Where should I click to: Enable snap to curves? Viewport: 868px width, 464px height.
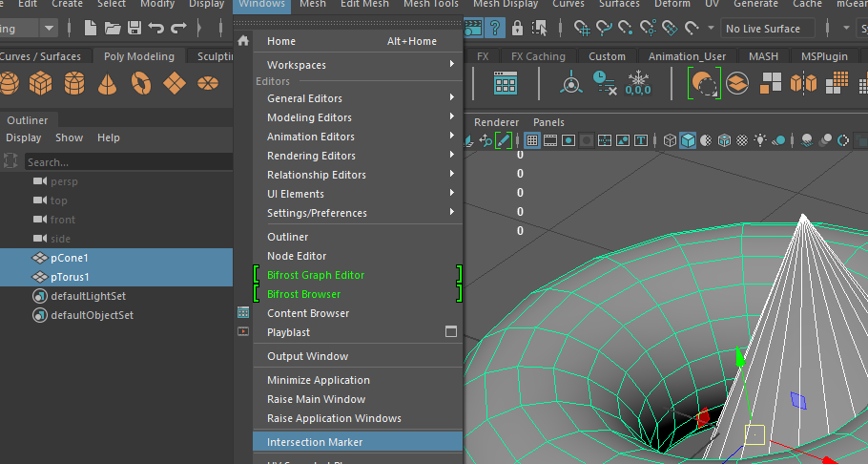pyautogui.click(x=604, y=28)
